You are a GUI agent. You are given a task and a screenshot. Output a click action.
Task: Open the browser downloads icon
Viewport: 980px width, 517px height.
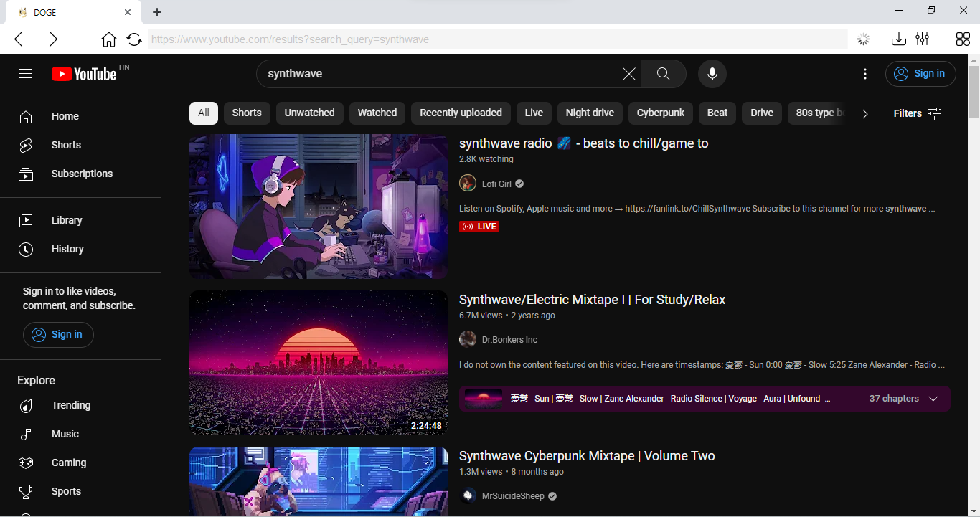pos(898,39)
